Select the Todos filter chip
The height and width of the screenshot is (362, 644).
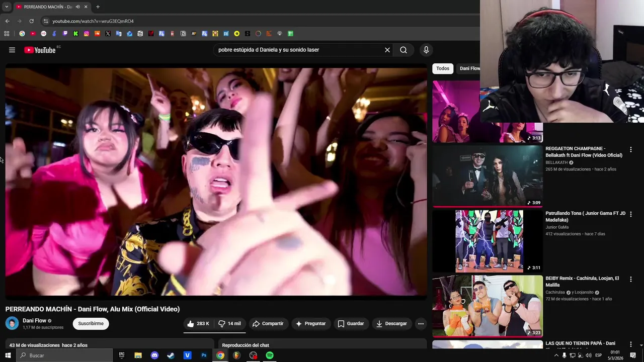[443, 68]
